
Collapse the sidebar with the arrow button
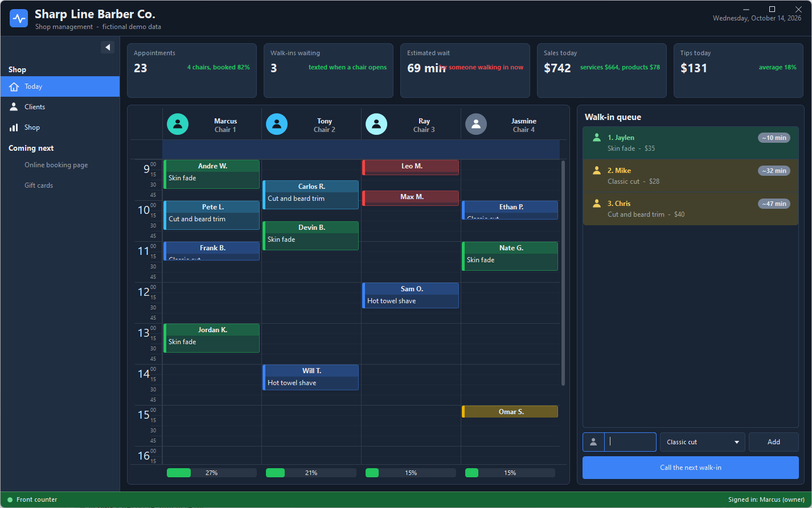108,47
